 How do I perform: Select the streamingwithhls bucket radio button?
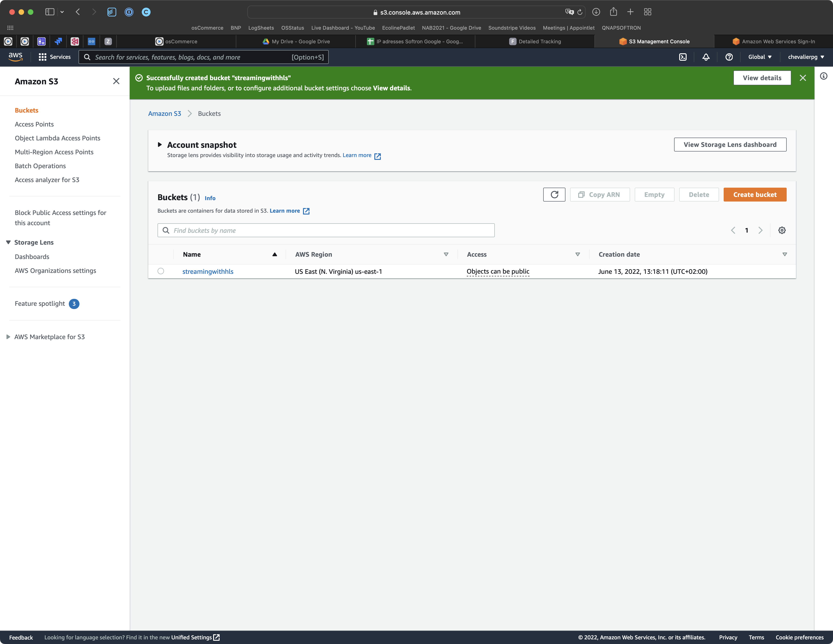click(x=161, y=271)
